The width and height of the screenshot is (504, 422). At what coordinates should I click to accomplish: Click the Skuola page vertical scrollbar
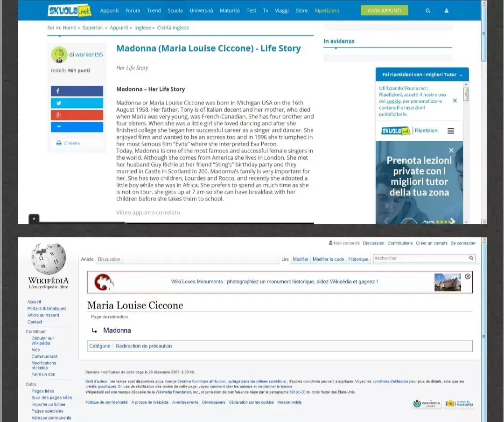[x=484, y=34]
